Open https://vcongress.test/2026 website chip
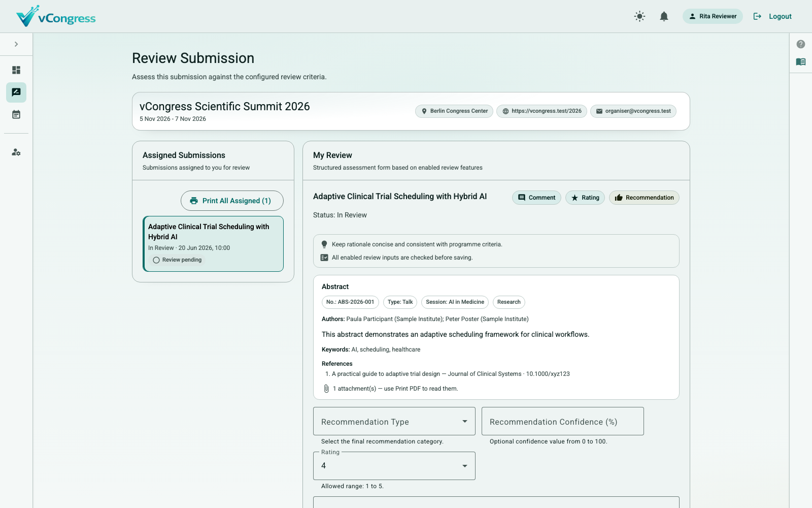The height and width of the screenshot is (508, 812). (542, 111)
